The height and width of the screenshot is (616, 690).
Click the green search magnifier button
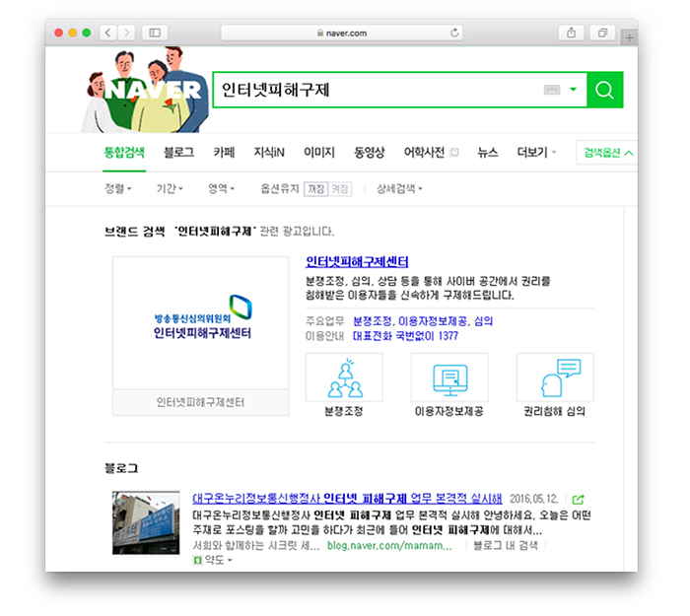(x=604, y=90)
